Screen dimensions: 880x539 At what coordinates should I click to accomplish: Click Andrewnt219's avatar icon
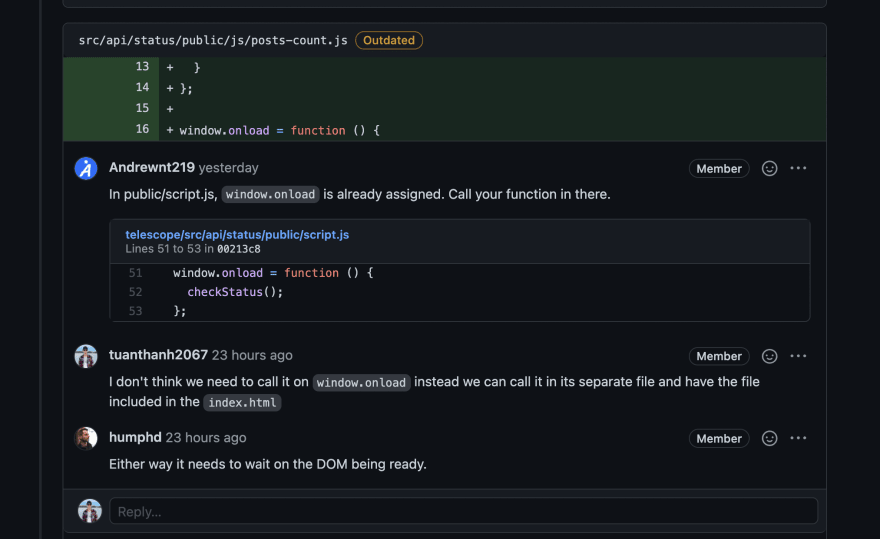86,168
